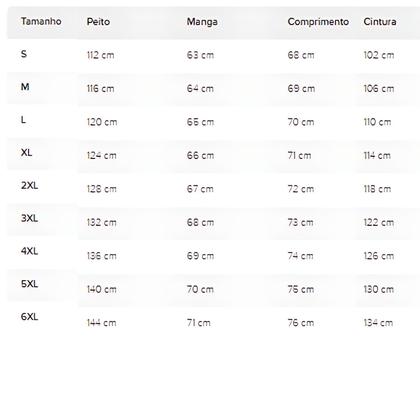This screenshot has width=420, height=420.
Task: Select the 2XL size row label
Action: pos(29,185)
